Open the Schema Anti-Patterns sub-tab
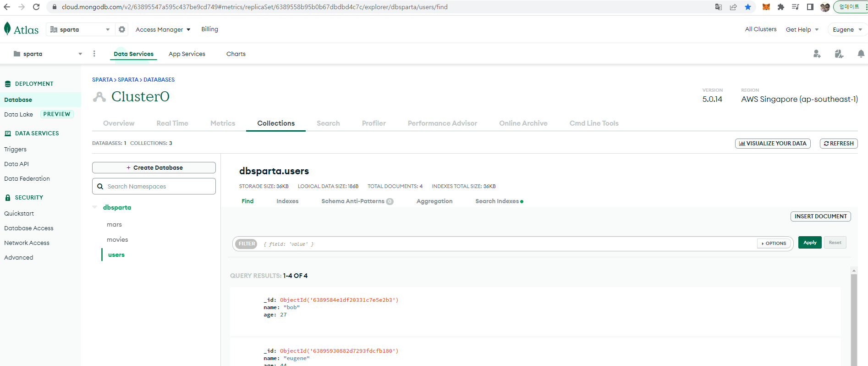The width and height of the screenshot is (868, 366). (x=357, y=201)
